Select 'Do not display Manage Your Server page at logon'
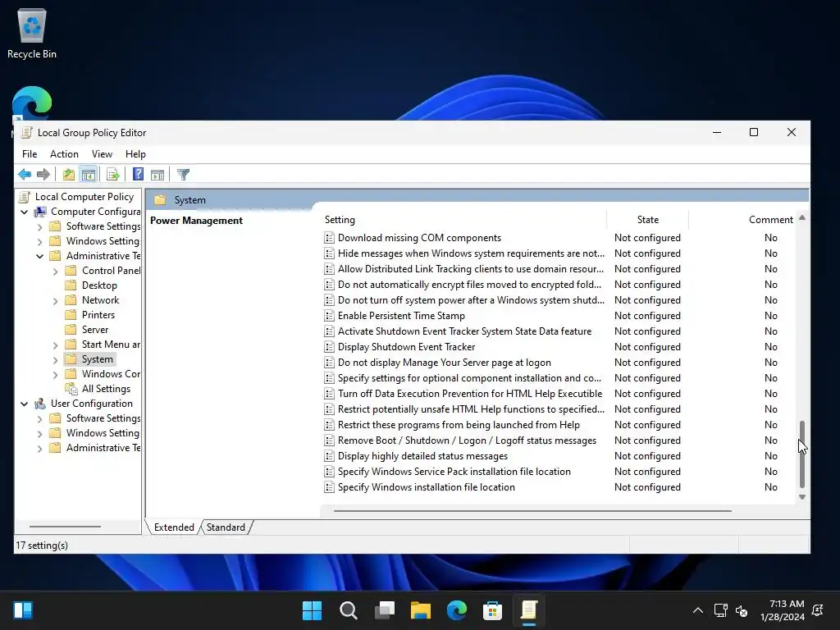This screenshot has height=630, width=840. [444, 363]
